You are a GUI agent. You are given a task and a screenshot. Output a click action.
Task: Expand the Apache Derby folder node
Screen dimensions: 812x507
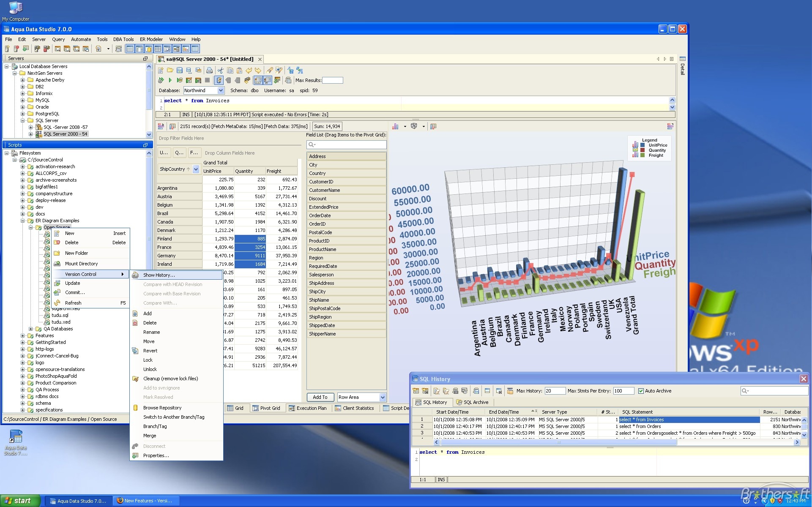pyautogui.click(x=22, y=80)
